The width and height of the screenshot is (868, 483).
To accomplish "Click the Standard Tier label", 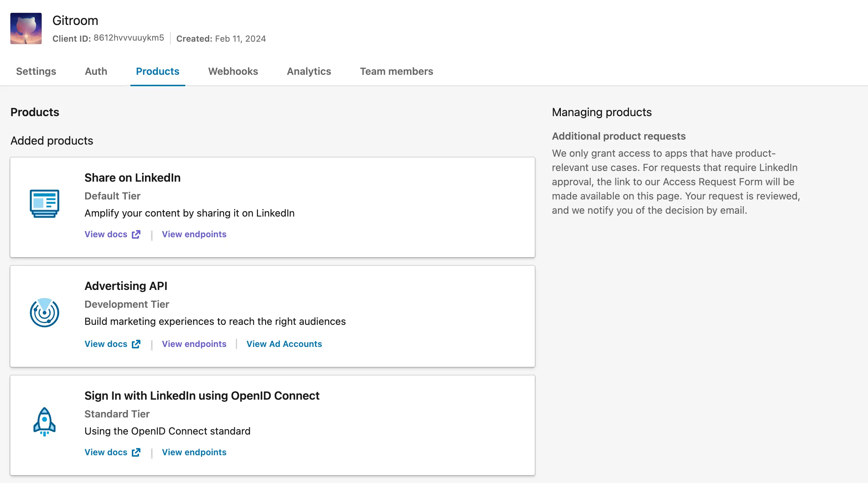I will 117,414.
